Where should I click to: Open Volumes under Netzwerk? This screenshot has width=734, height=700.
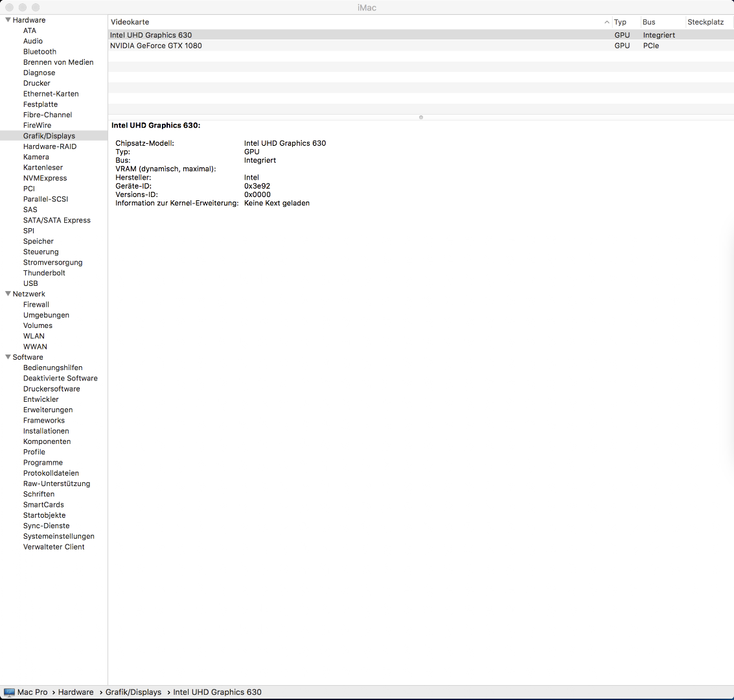[38, 325]
